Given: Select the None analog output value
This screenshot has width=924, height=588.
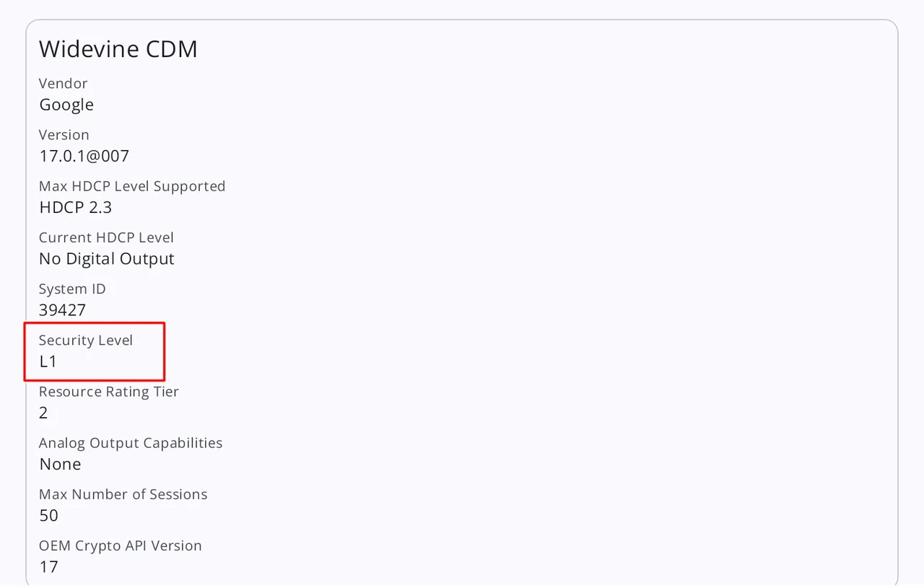Looking at the screenshot, I should 61,464.
